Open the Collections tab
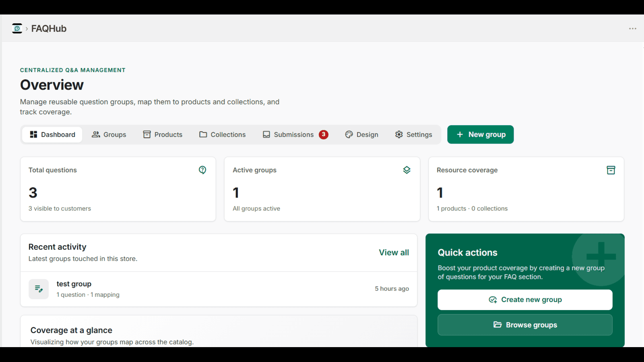Screen dimensions: 644x362 [222, 134]
